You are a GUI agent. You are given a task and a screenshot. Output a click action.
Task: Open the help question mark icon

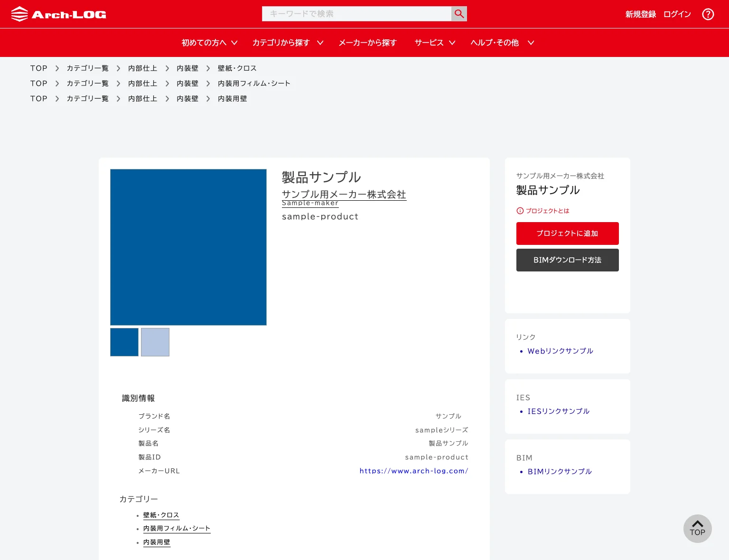click(x=708, y=14)
